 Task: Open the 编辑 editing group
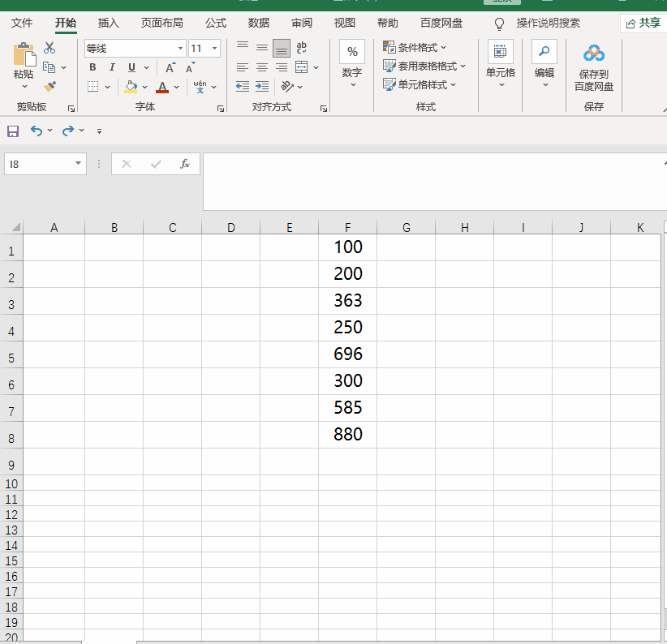[x=544, y=64]
